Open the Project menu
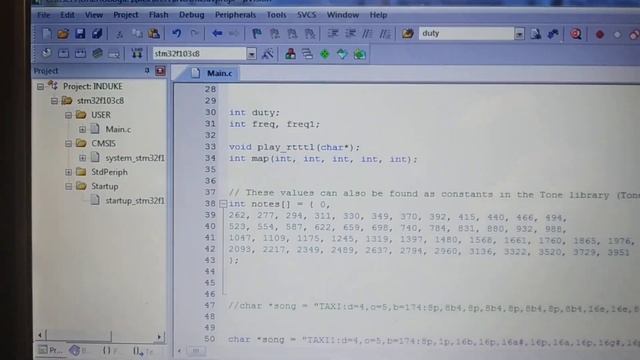 (126, 15)
